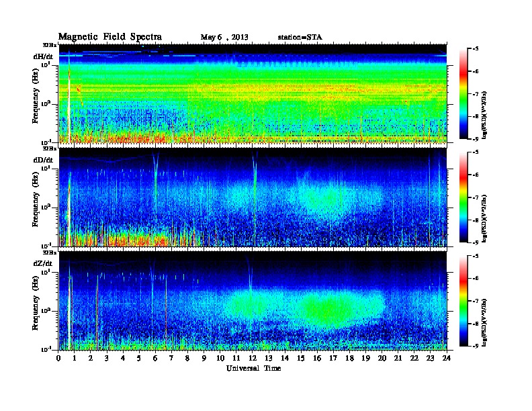Image resolution: width=532 pixels, height=411 pixels.
Task: Click the '-7' value on the dD/dt color scale
Action: [x=476, y=197]
